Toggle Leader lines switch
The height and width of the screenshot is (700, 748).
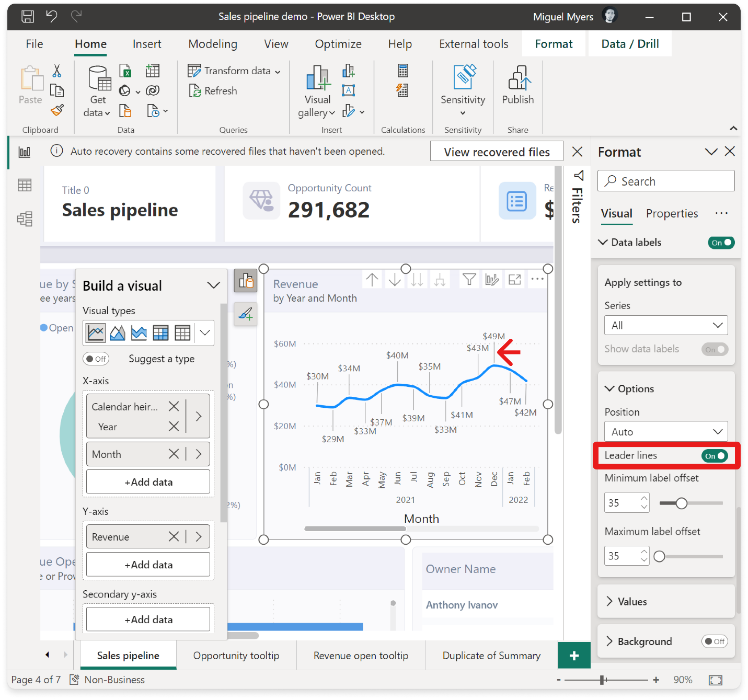[x=715, y=456]
